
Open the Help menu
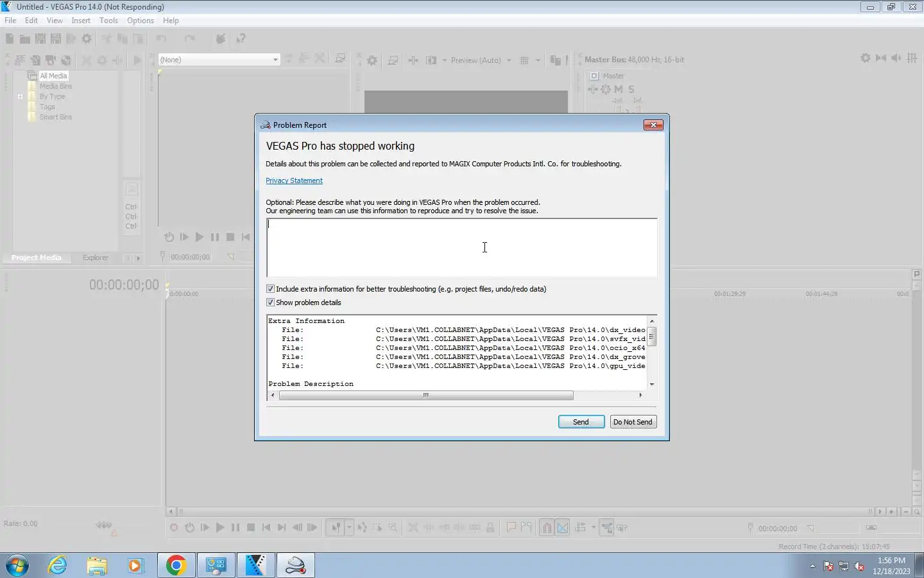coord(171,21)
